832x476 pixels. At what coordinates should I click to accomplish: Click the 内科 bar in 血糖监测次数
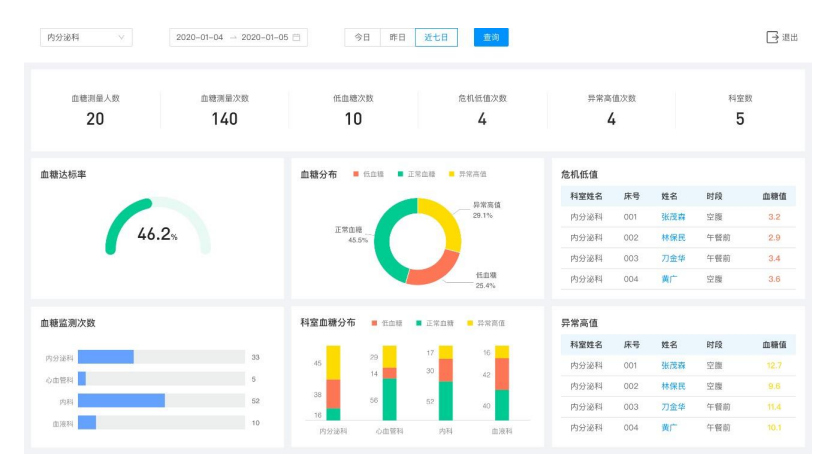click(x=122, y=400)
